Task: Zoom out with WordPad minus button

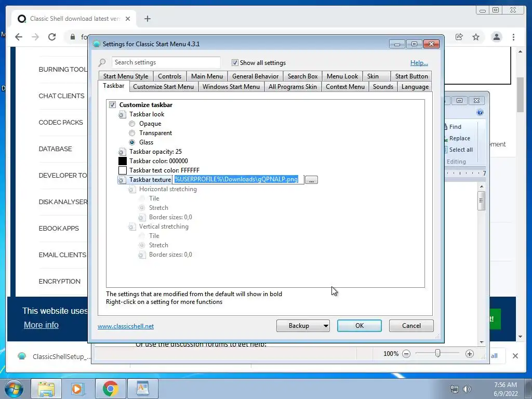Action: pyautogui.click(x=406, y=354)
